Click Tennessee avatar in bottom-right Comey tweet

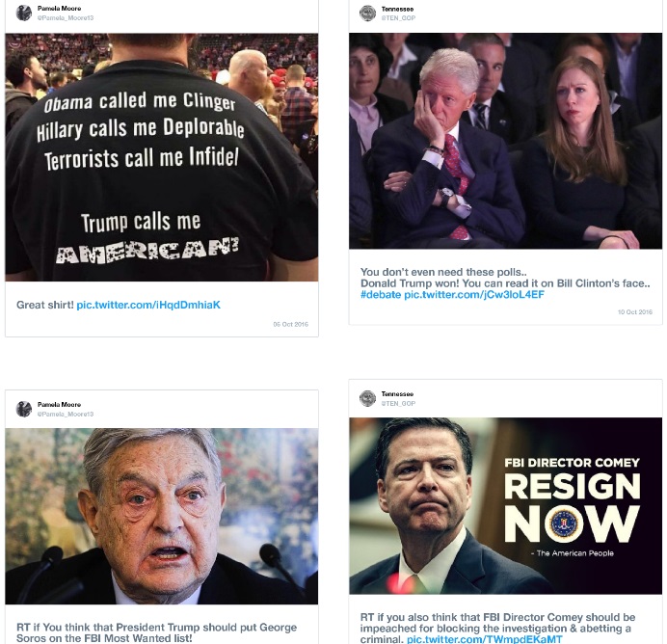tap(367, 398)
